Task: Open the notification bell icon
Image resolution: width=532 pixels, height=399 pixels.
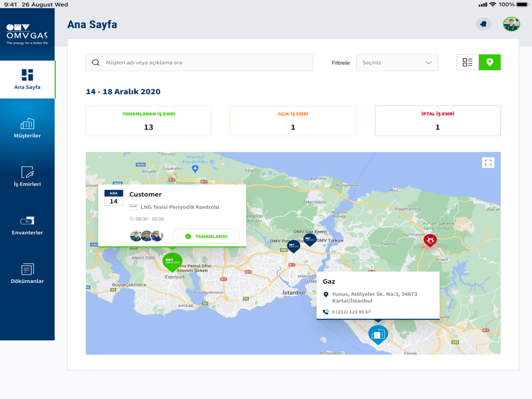Action: [x=483, y=24]
